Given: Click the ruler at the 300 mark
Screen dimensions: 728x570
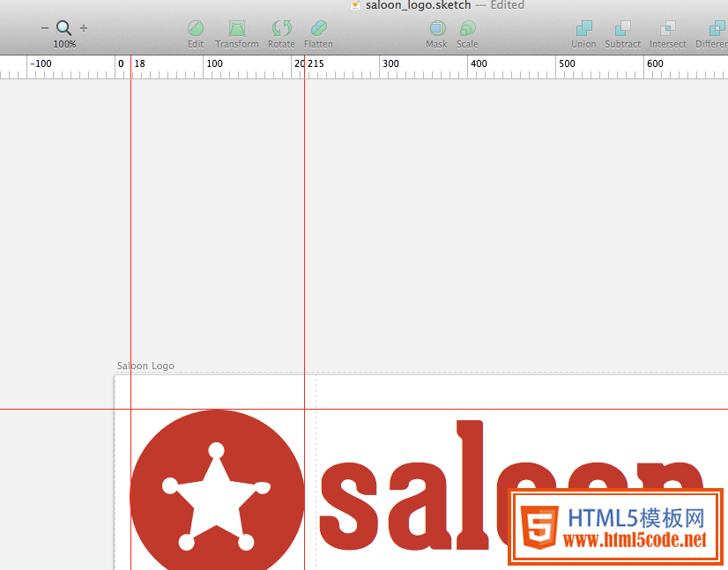Looking at the screenshot, I should (390, 63).
